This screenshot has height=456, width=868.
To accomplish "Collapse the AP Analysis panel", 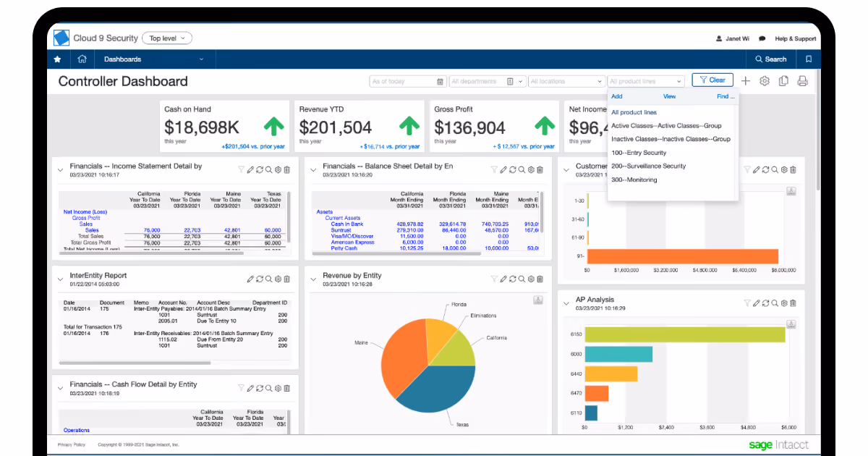I will (566, 303).
